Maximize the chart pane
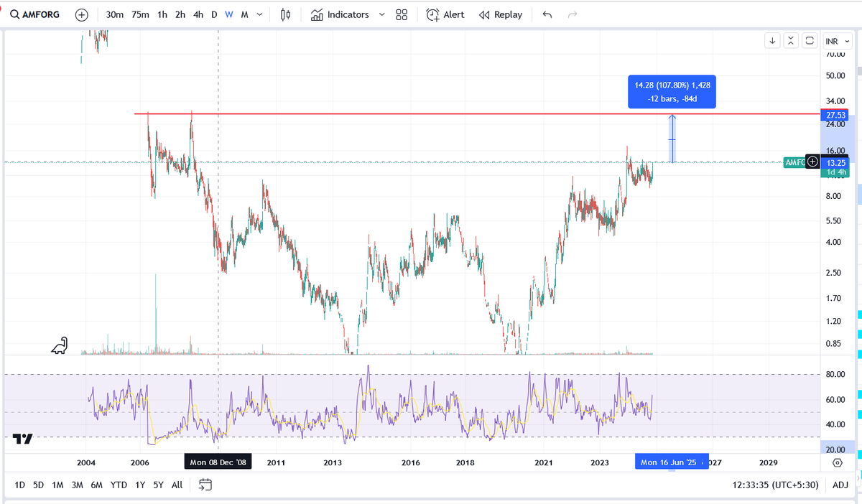This screenshot has width=862, height=504. pyautogui.click(x=810, y=41)
